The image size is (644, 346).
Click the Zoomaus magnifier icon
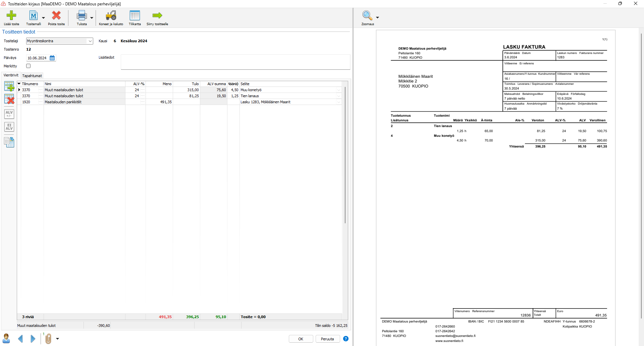tap(367, 16)
